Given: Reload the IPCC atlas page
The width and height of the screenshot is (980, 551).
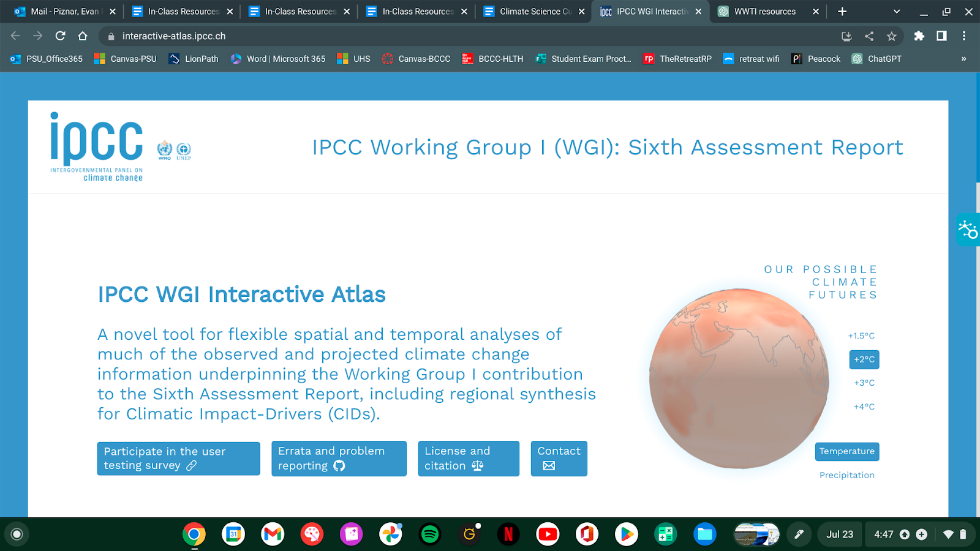Looking at the screenshot, I should [60, 36].
